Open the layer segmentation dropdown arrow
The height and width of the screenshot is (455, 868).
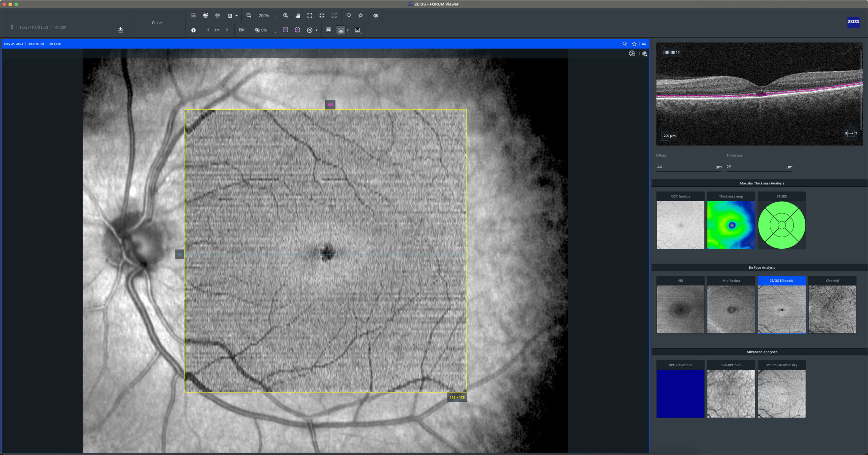tap(348, 30)
